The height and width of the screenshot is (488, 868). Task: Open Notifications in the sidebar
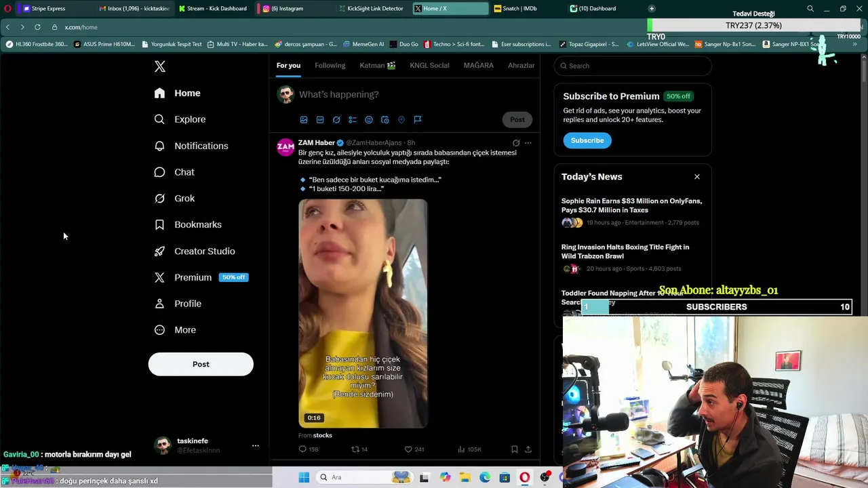click(x=191, y=146)
